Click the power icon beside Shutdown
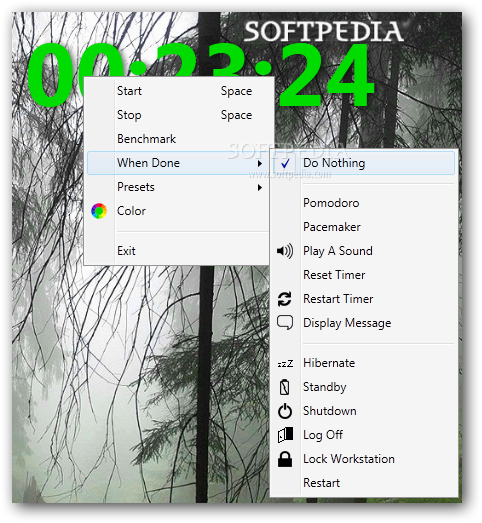The height and width of the screenshot is (523, 482). (285, 411)
